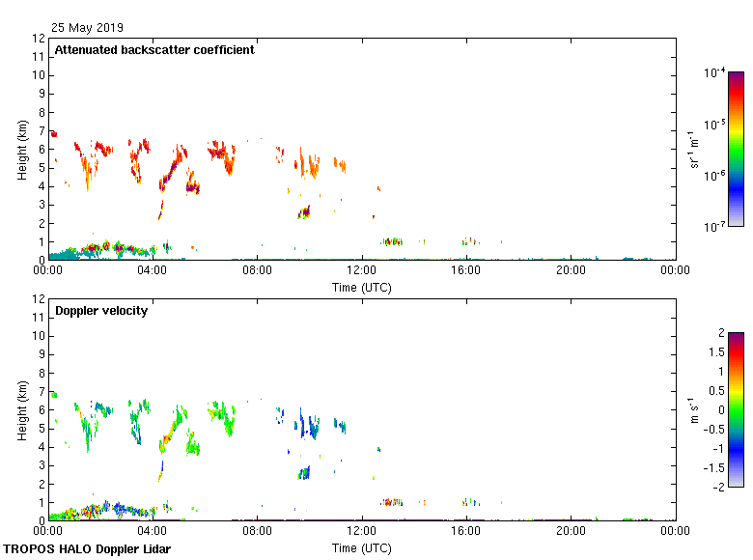Click the 04:00 tick on the Doppler time axis
This screenshot has width=753, height=560.
(x=153, y=532)
